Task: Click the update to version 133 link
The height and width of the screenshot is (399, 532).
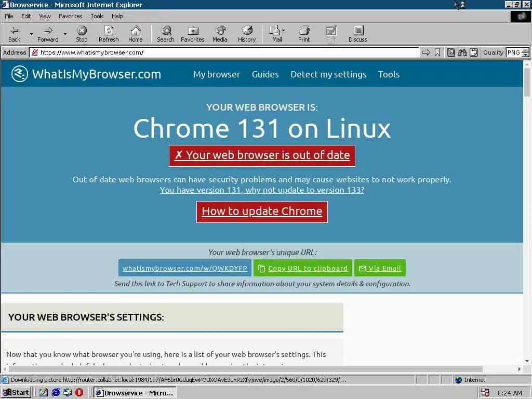Action: coord(262,190)
